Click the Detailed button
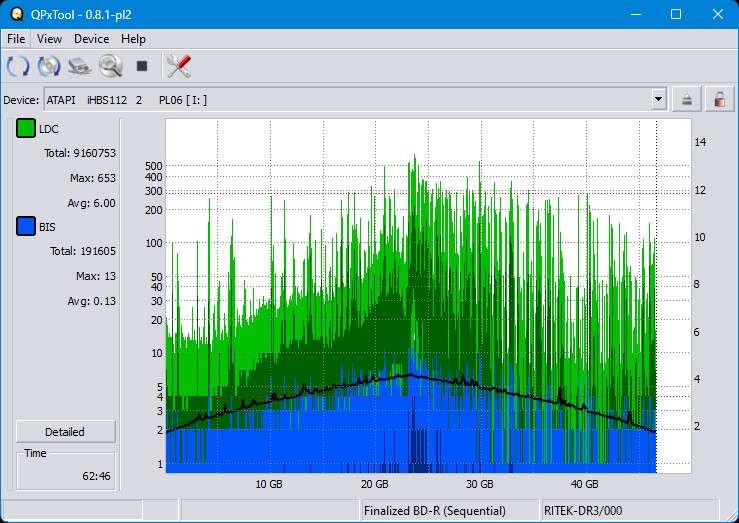Screen dimensions: 739x523 coord(65,432)
